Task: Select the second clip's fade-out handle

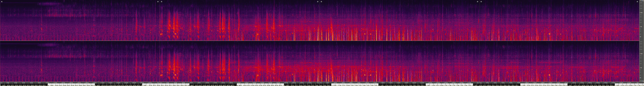Action: [x=318, y=2]
